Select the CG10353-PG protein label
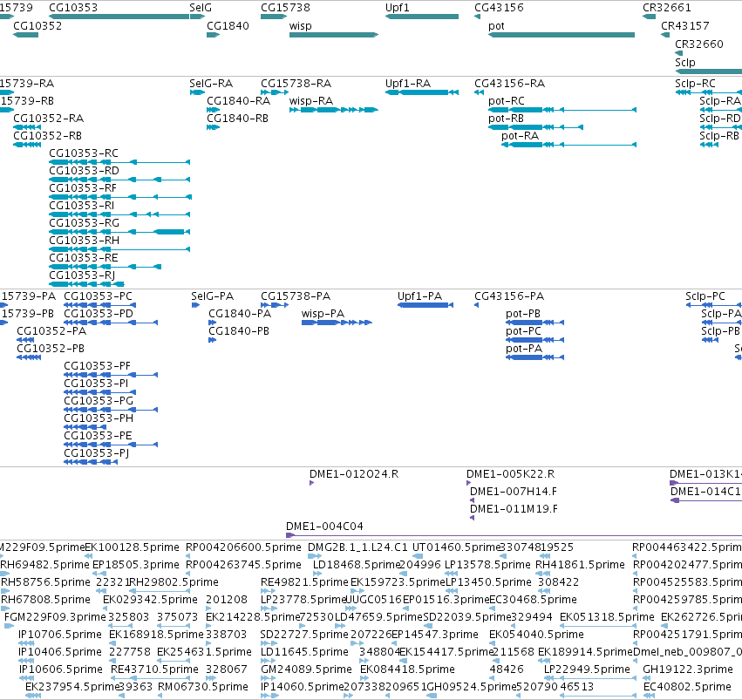The width and height of the screenshot is (742, 700). pos(99,401)
